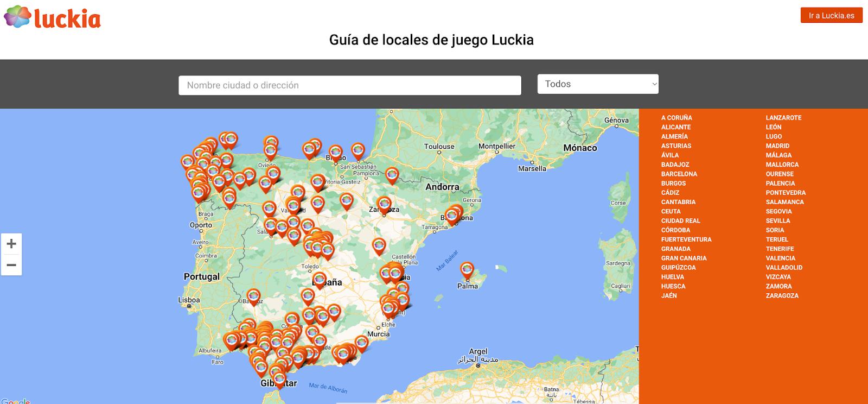Open the MALLORCA link
The image size is (868, 404).
(x=782, y=165)
